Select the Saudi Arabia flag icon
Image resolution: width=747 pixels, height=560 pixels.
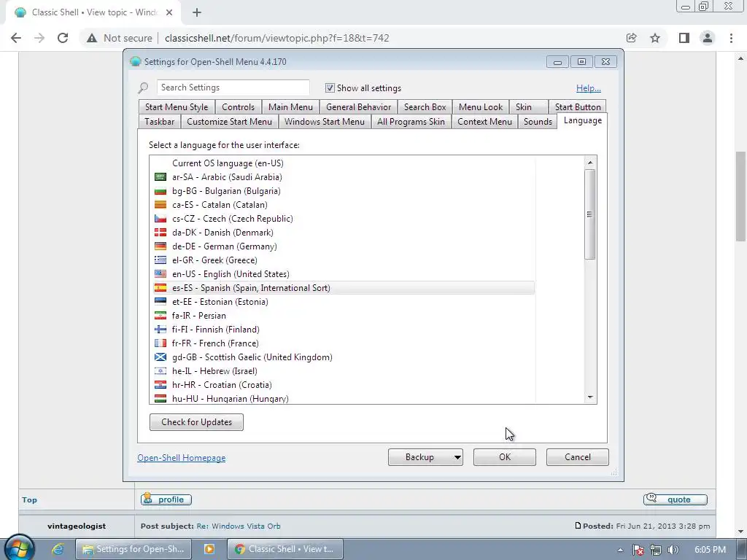coord(160,177)
